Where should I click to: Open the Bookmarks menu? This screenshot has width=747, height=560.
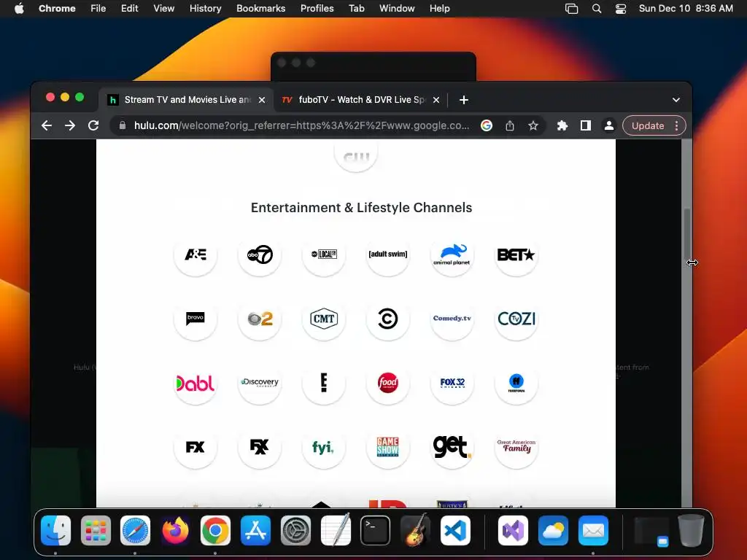(260, 9)
